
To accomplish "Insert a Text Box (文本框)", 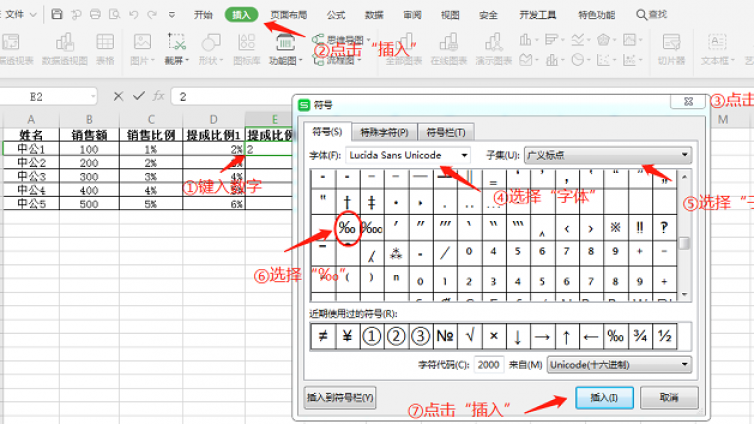I will click(717, 49).
